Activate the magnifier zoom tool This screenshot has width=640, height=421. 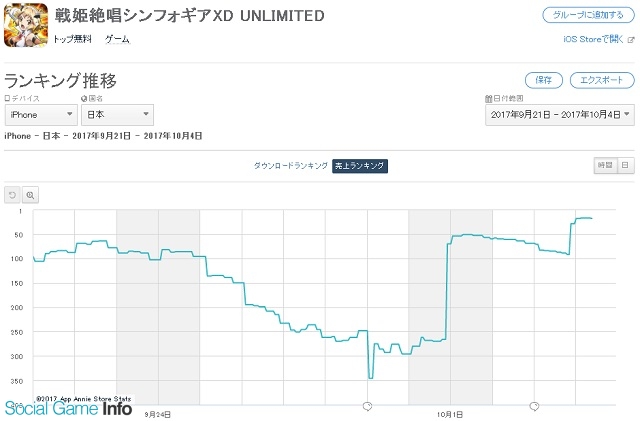click(x=30, y=195)
